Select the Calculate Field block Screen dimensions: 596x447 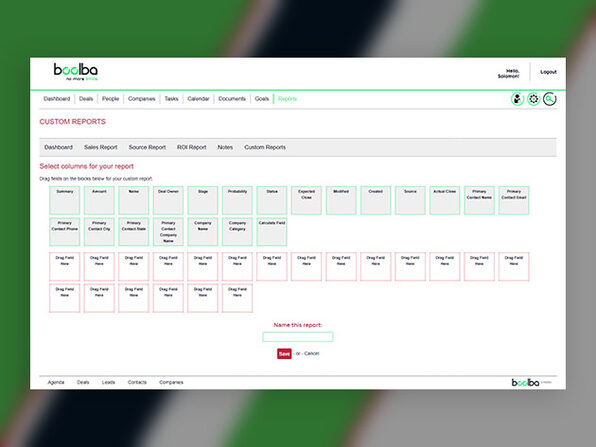pyautogui.click(x=272, y=232)
